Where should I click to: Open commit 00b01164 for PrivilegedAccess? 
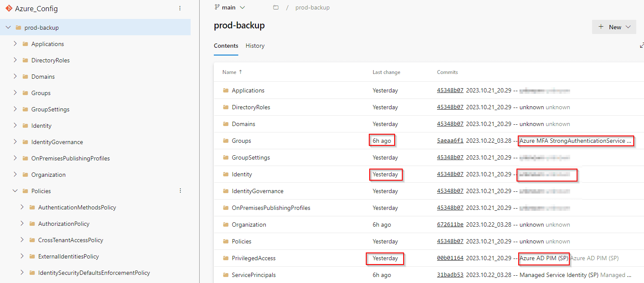(450, 258)
